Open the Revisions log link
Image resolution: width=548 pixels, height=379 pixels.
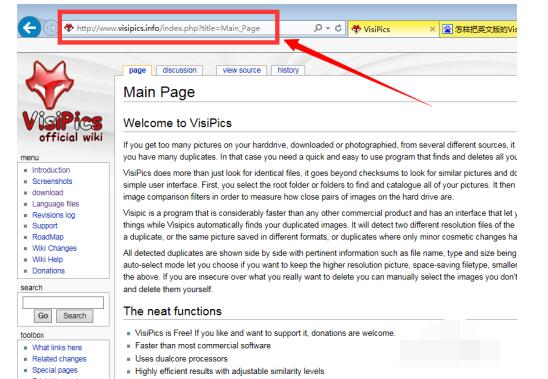point(53,215)
